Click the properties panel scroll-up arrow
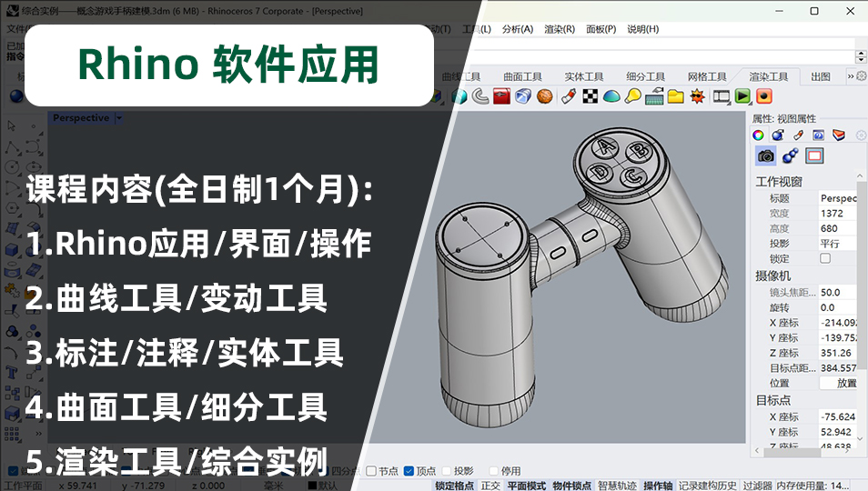 860,175
